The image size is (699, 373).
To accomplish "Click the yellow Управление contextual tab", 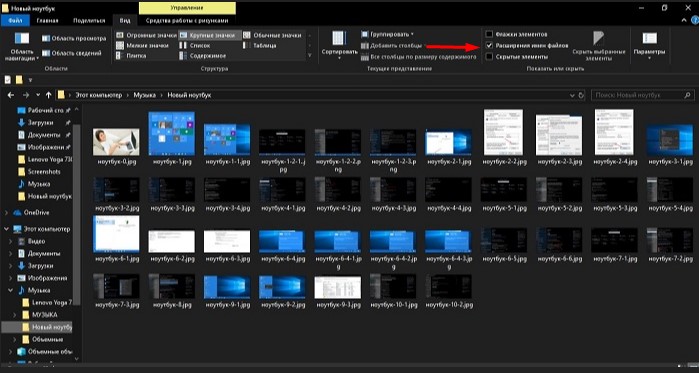I will (187, 8).
